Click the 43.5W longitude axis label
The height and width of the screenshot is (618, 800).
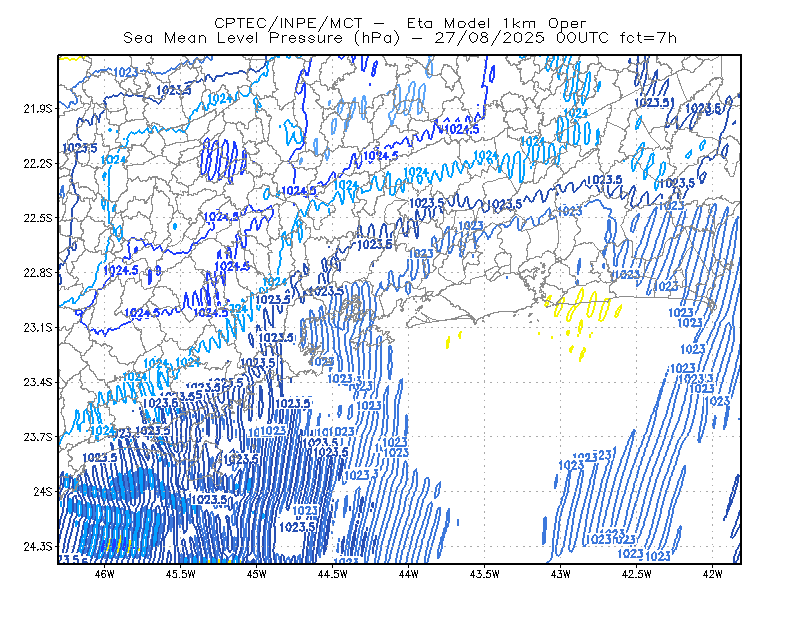(484, 574)
